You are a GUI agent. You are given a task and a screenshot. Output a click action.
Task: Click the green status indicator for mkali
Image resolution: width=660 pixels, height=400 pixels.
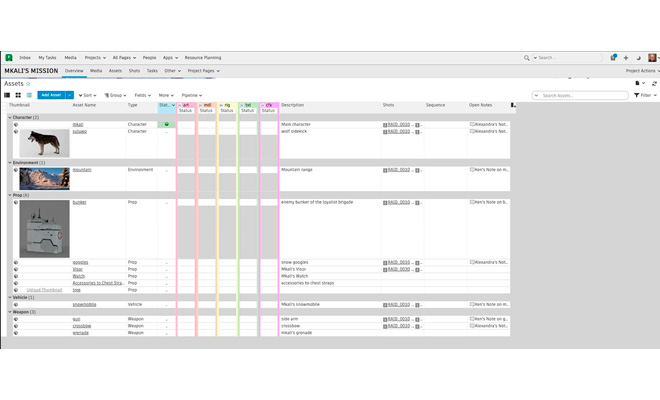(x=167, y=125)
